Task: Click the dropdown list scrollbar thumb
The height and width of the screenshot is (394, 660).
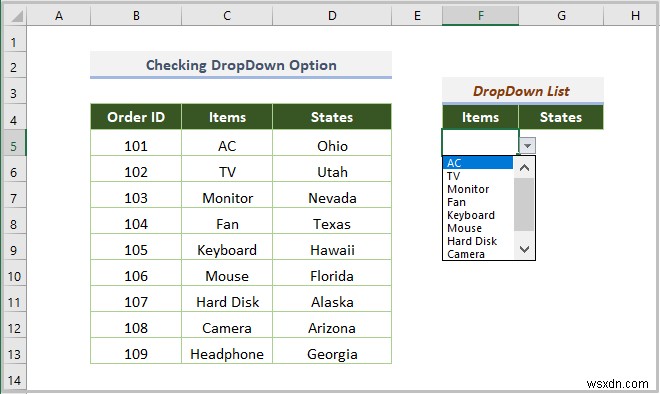Action: coord(524,205)
